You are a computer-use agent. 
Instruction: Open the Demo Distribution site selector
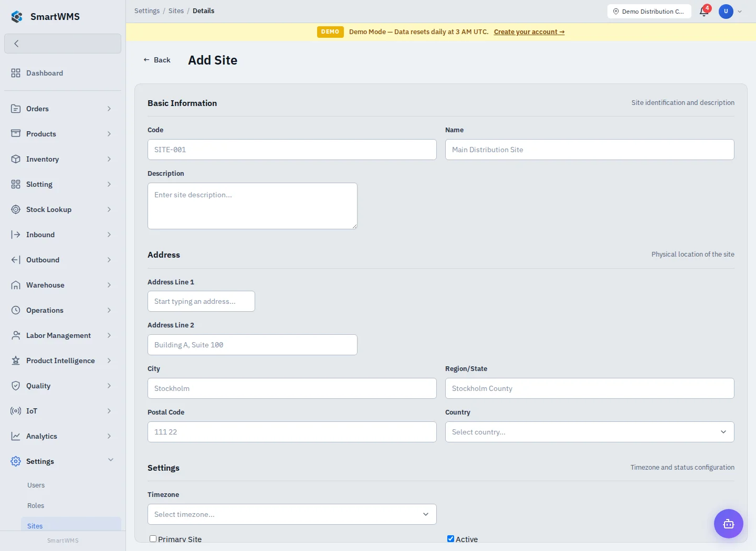649,12
